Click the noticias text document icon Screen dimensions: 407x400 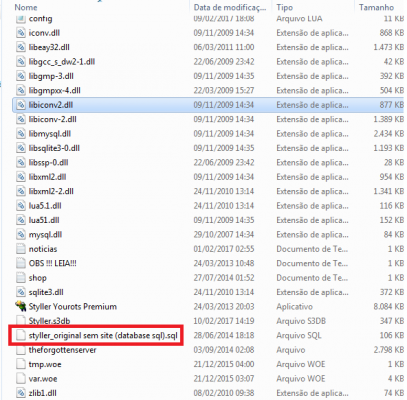pos(21,249)
